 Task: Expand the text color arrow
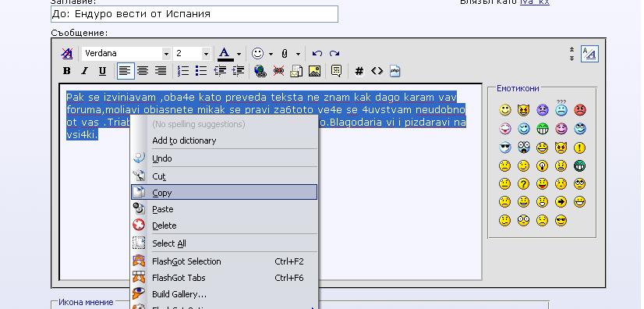pyautogui.click(x=239, y=54)
